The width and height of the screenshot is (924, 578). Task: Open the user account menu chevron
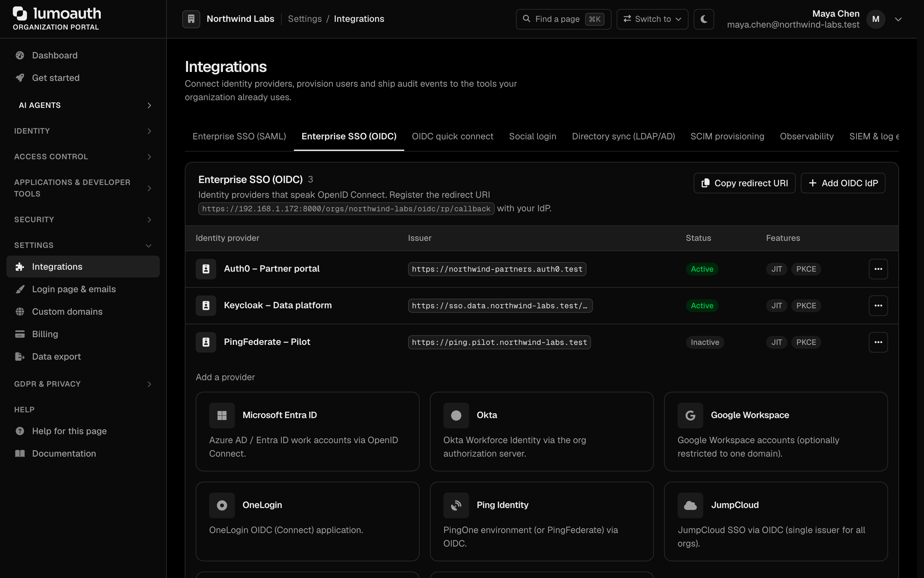[x=898, y=19]
